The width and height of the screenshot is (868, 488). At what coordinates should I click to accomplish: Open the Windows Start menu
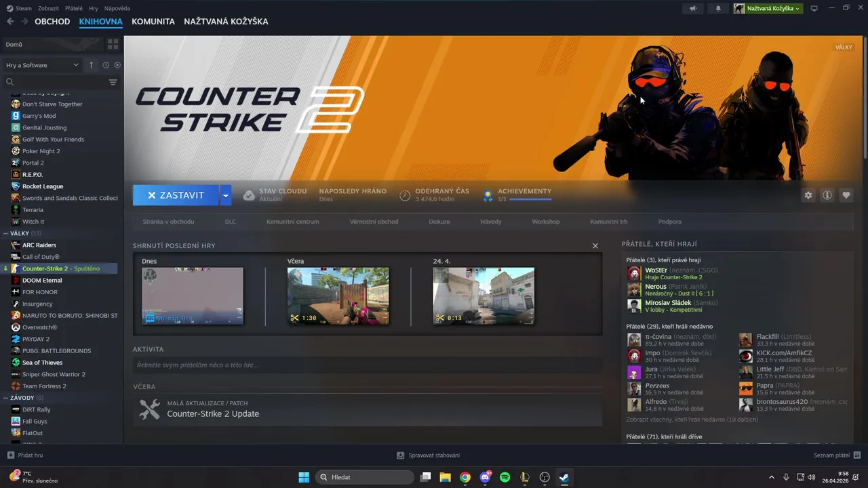pos(304,477)
